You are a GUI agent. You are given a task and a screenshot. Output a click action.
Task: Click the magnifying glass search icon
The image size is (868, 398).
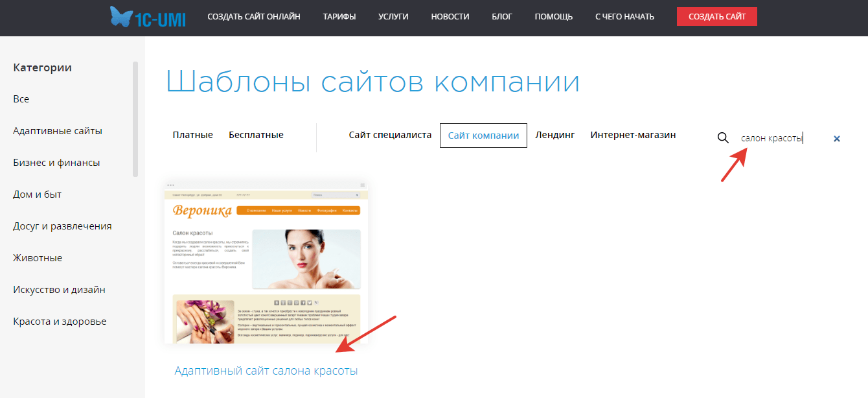pos(723,138)
